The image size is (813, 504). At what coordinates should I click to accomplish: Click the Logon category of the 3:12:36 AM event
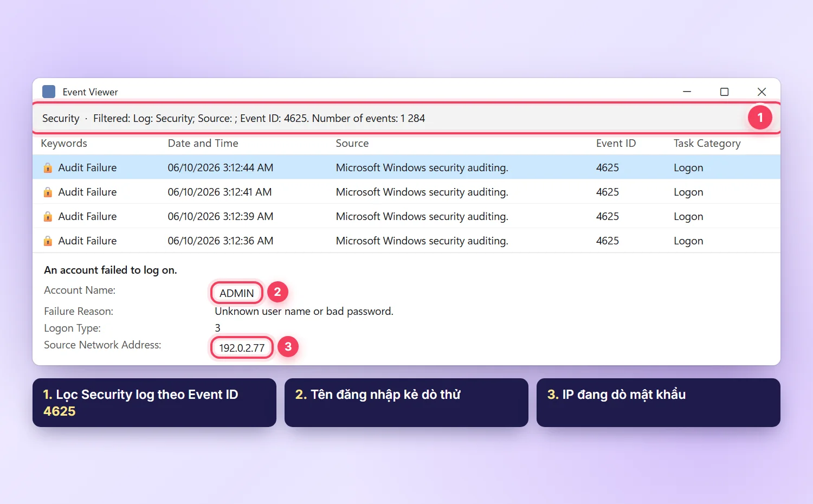coord(688,241)
